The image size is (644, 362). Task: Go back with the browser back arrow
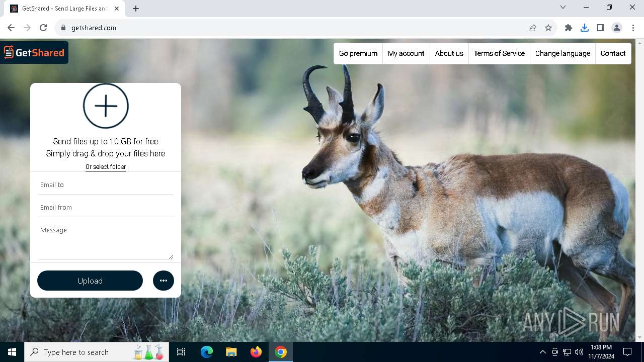[x=11, y=28]
